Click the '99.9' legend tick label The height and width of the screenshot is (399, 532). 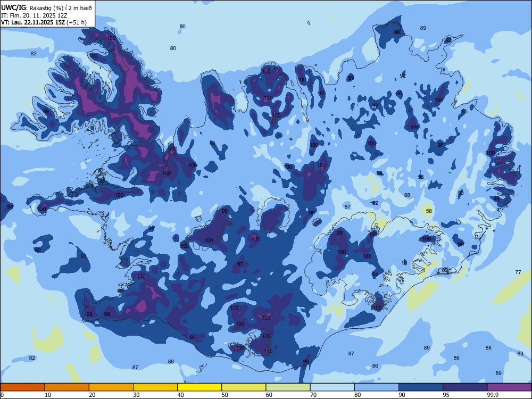(x=493, y=395)
